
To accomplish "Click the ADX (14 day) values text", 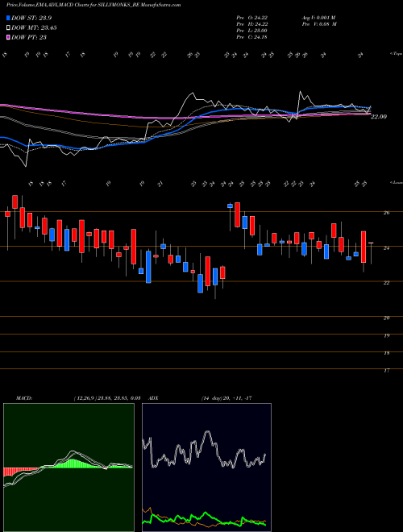I will pos(226,398).
